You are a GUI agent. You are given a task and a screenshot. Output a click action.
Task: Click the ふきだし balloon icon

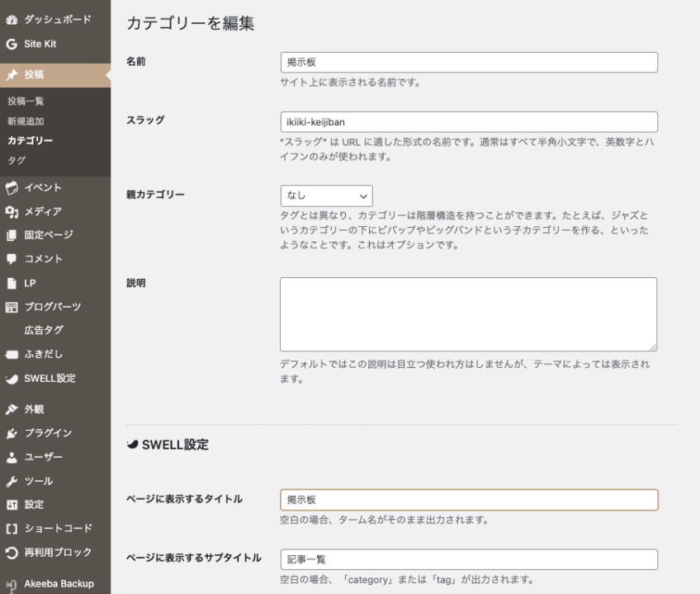point(12,355)
